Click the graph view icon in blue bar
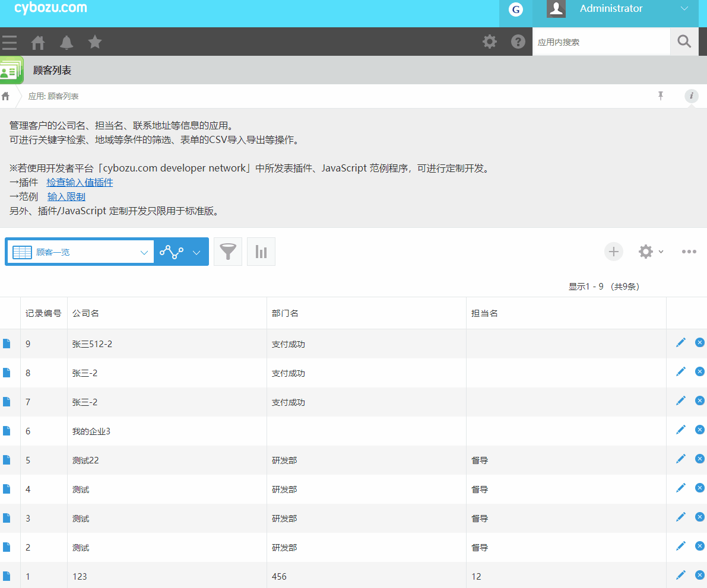This screenshot has height=588, width=707. click(172, 252)
